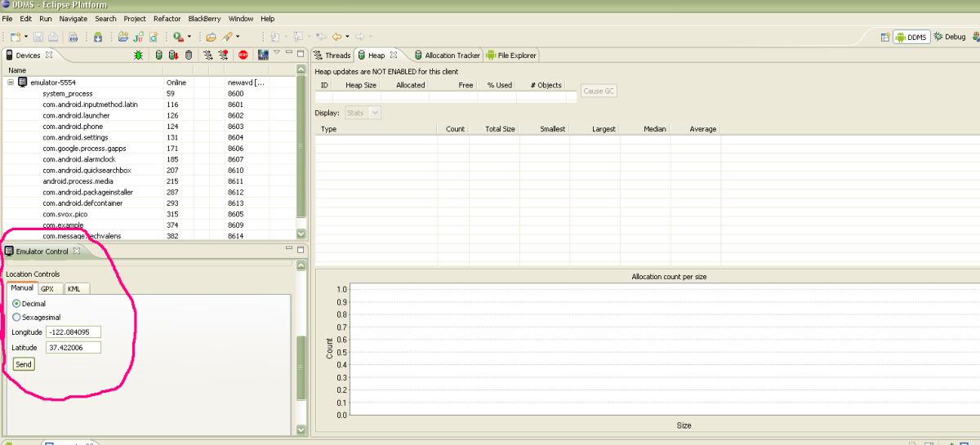Open the Refactor menu
The image size is (980, 445).
tap(167, 19)
